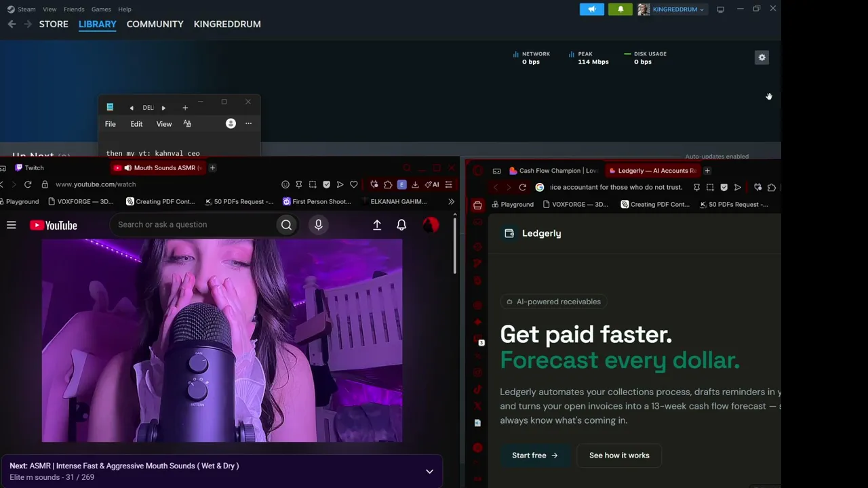Select Ledgerly AI Accounts browser tab

click(652, 171)
